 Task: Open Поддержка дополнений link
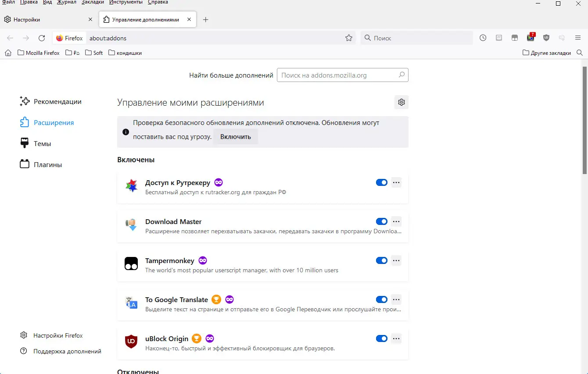click(67, 351)
